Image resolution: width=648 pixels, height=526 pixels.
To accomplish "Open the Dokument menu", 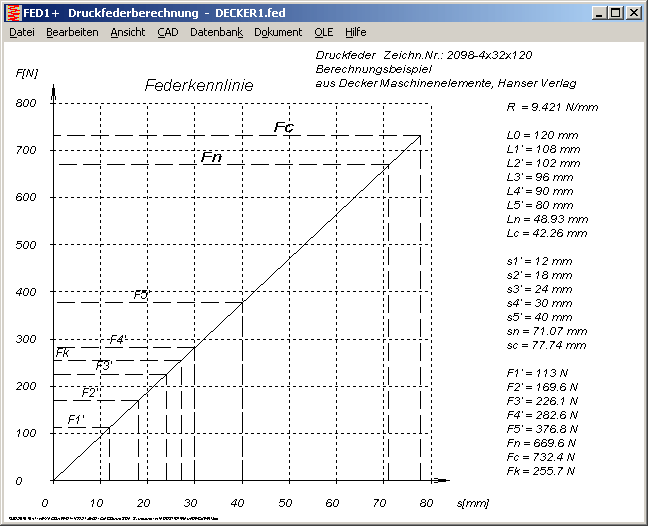I will 277,32.
